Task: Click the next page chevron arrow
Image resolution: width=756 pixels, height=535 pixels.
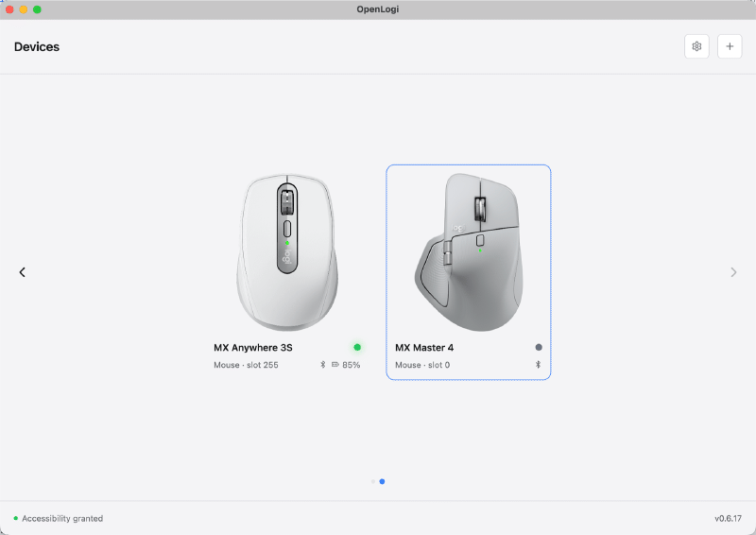Action: [733, 272]
